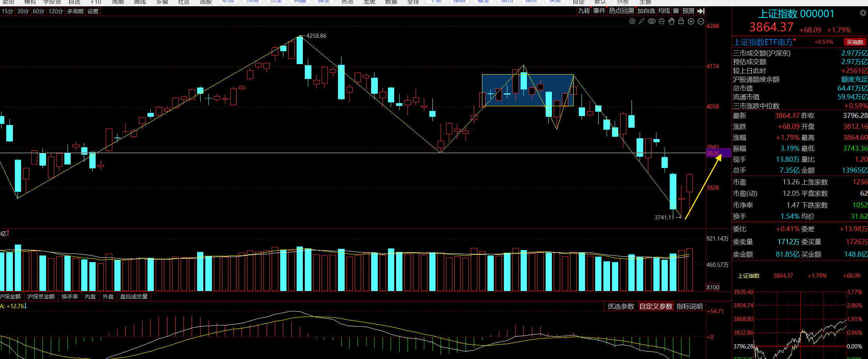Open the 数据 data menu

pyautogui.click(x=391, y=2)
